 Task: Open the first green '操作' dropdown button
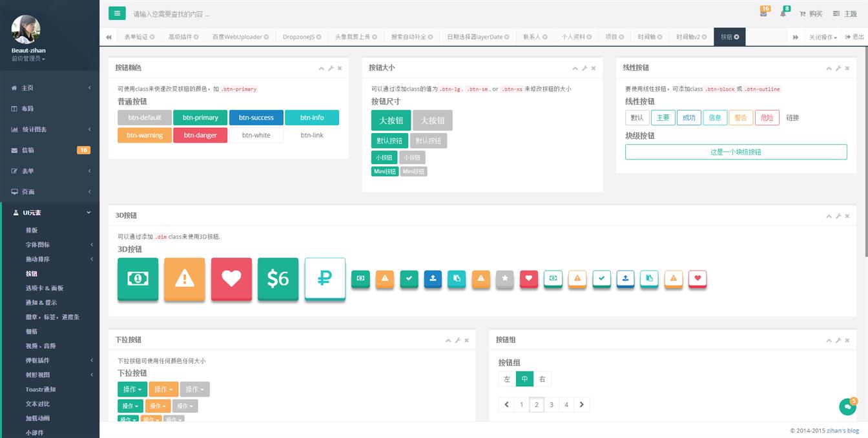click(x=132, y=389)
